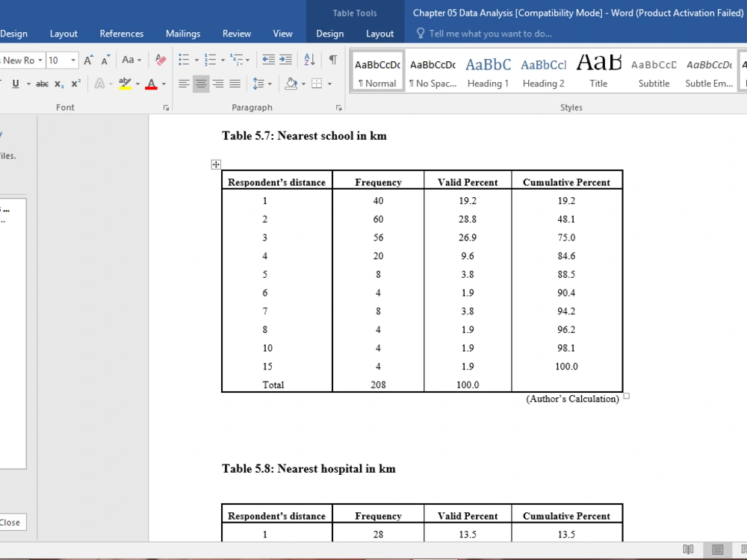Expand shading color dropdown arrow

click(303, 84)
